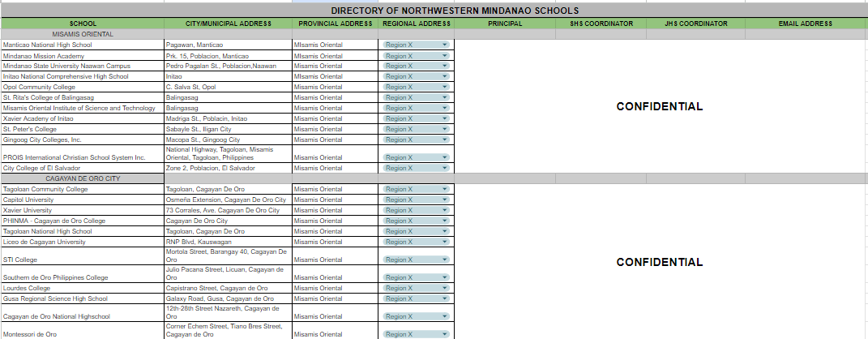Select the EMAIL ADDRESS header cell
Screen dimensions: 868x339
pyautogui.click(x=805, y=24)
